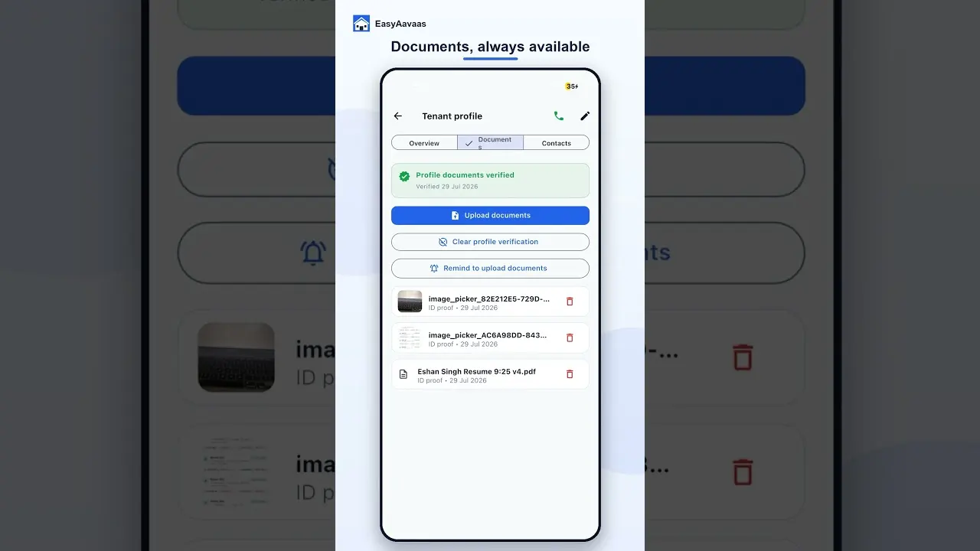Delete the Eshan Singh Resume PDF
The image size is (980, 551).
click(570, 374)
